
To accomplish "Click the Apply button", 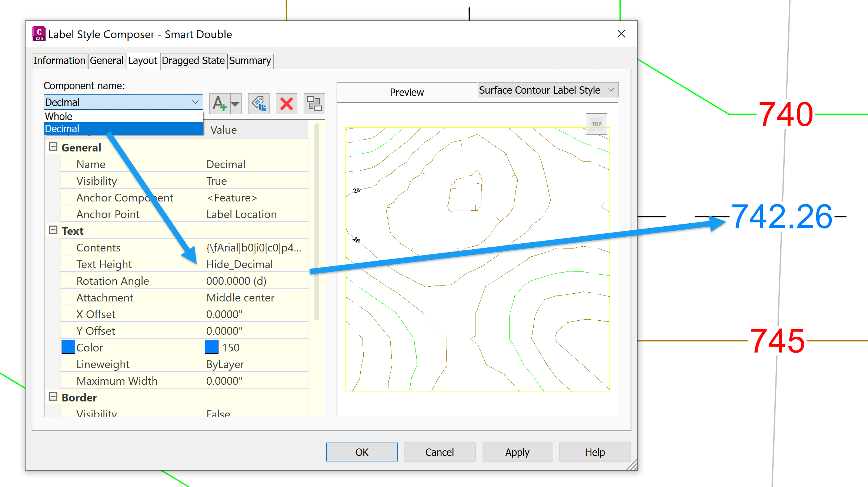I will [517, 452].
